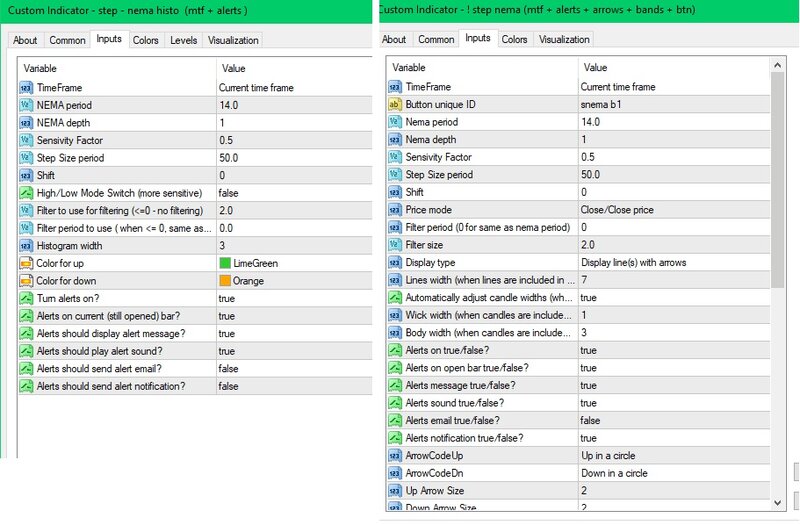Click the Filter size row icon
This screenshot has height=525, width=800.
point(394,245)
